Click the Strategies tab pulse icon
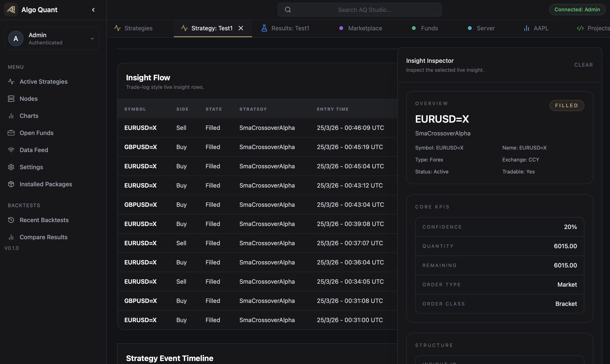 tap(117, 28)
